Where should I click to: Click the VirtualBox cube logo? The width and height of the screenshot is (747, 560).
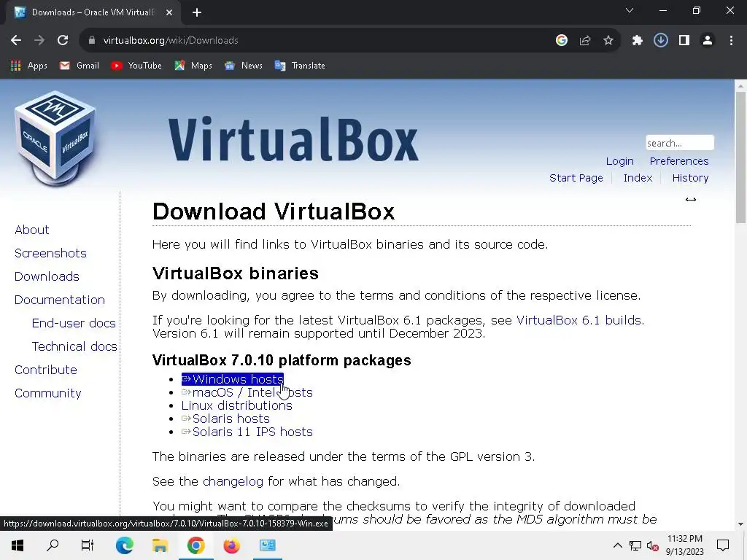55,138
